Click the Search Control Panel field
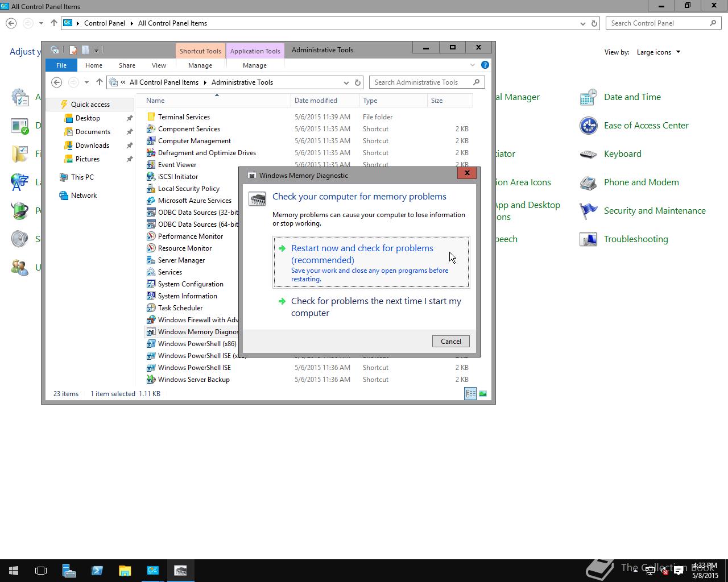Screen dimensions: 728x582 [x=664, y=23]
